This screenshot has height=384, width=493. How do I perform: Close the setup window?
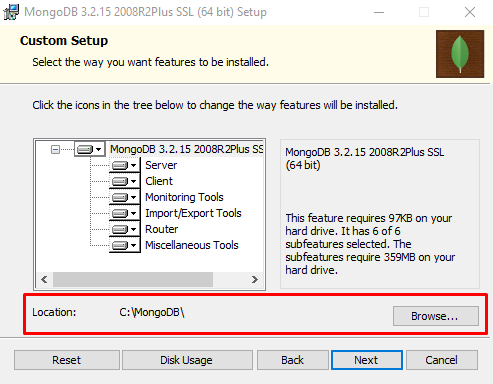(470, 12)
